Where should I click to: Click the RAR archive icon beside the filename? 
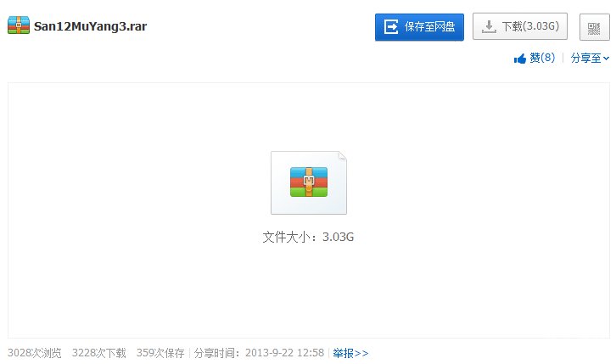click(19, 25)
